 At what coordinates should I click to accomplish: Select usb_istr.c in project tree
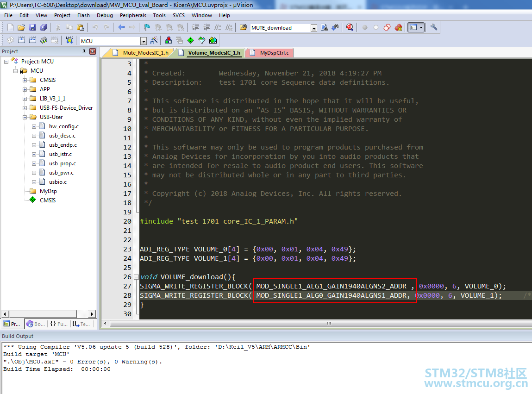[60, 154]
